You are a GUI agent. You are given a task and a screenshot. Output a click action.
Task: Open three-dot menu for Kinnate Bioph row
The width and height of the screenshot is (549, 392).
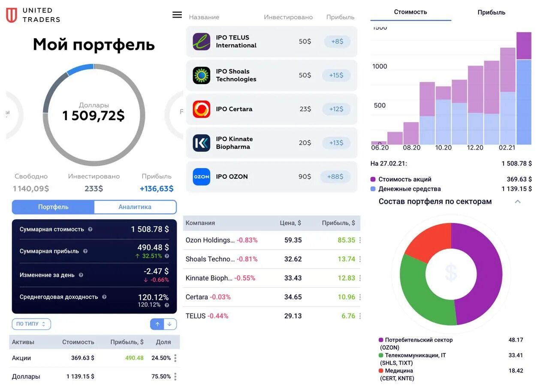coord(359,278)
